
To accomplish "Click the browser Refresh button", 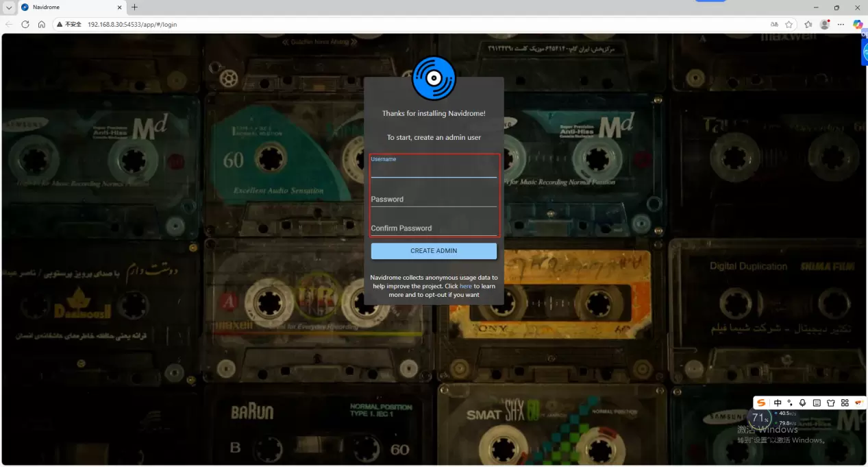I will click(x=25, y=24).
